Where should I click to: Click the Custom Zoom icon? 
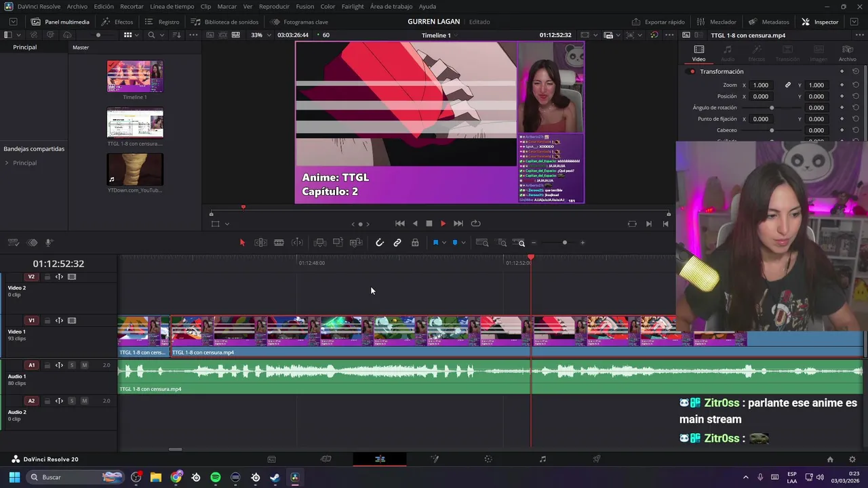519,243
